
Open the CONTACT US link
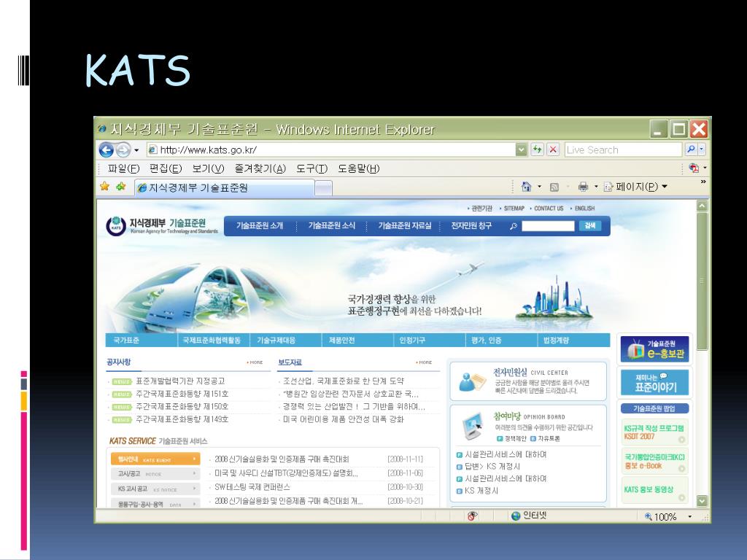pos(549,209)
